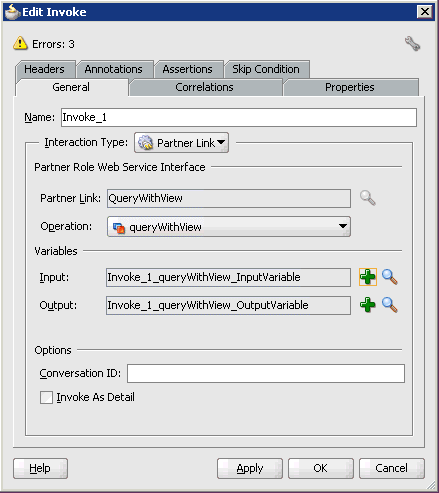439x493 pixels.
Task: Confirm with the OK button
Action: pos(320,468)
